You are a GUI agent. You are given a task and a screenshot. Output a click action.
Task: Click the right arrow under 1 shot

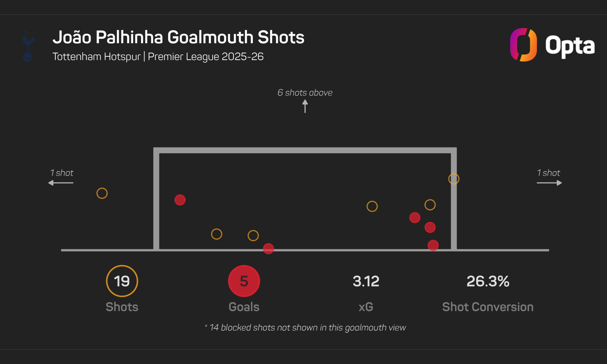tap(549, 183)
